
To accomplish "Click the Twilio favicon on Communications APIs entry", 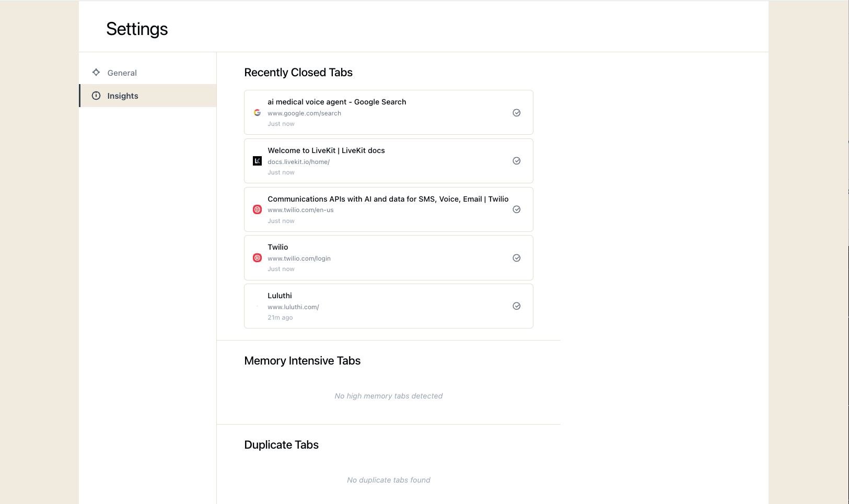I will coord(257,209).
